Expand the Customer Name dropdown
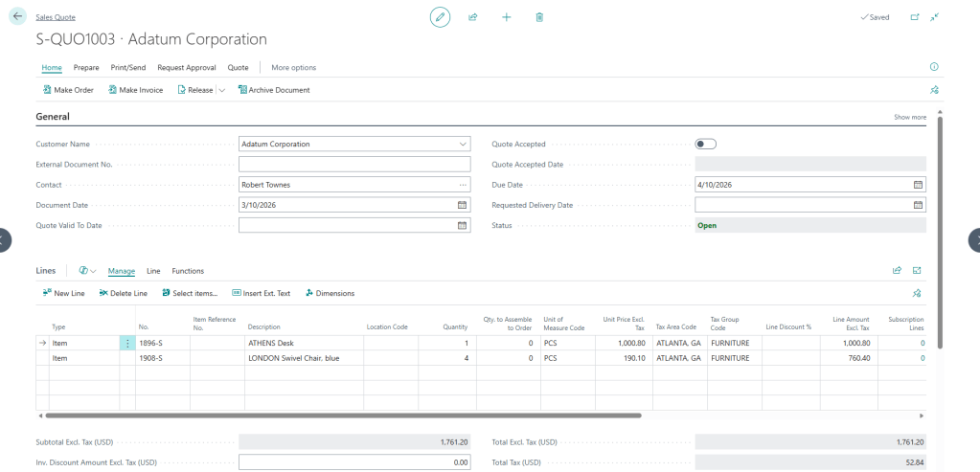The image size is (980, 472). coord(463,145)
